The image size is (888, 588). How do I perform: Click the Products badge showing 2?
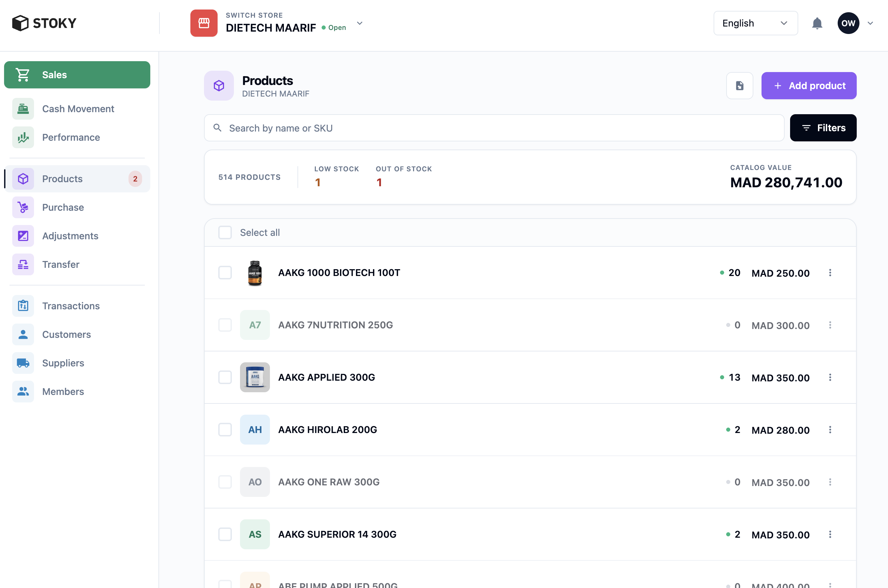click(x=135, y=179)
